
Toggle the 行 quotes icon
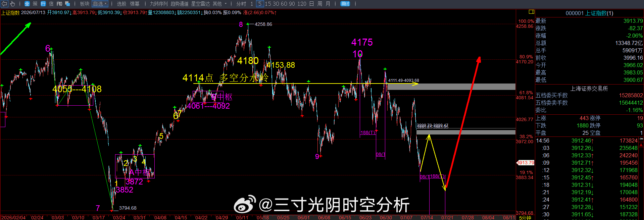(x=43, y=4)
